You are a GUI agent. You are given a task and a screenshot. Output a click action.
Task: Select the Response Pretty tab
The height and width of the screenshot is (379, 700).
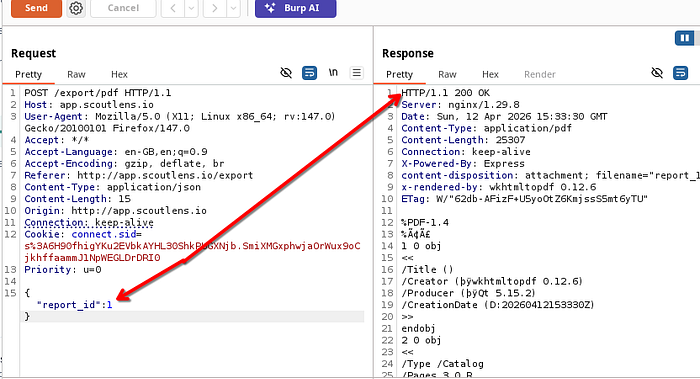(400, 75)
